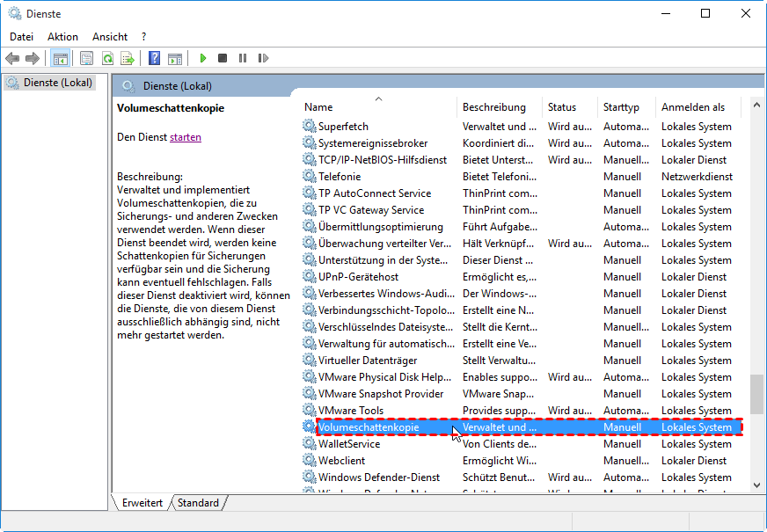
Task: Sort by the Status column header
Action: coord(569,107)
